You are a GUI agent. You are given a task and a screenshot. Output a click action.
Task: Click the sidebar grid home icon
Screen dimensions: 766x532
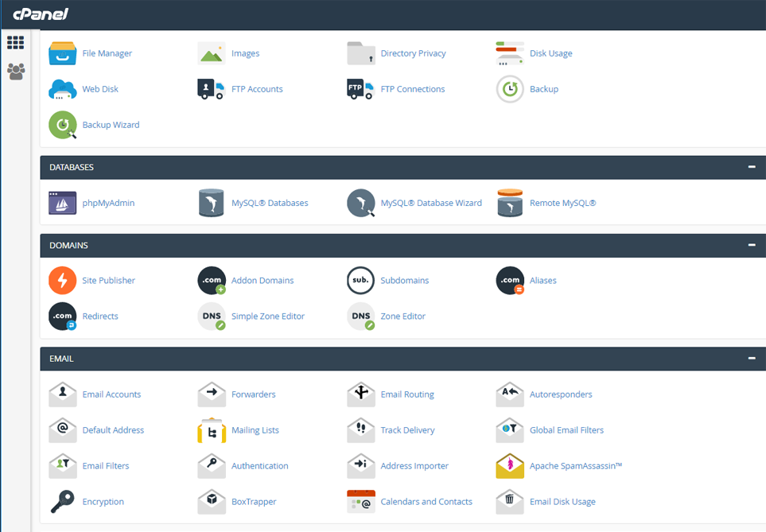tap(16, 43)
